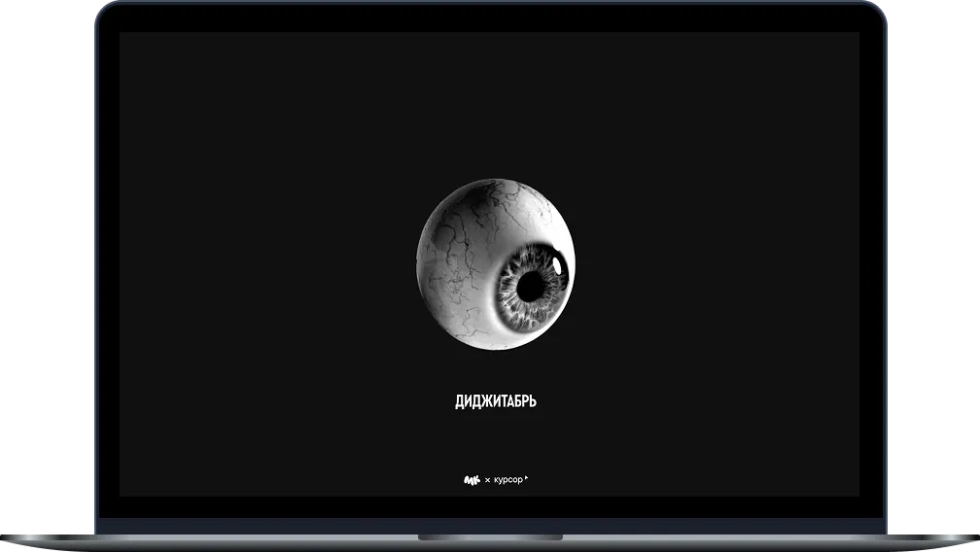
Task: Click the empty black area above the eyeball
Action: [495, 97]
